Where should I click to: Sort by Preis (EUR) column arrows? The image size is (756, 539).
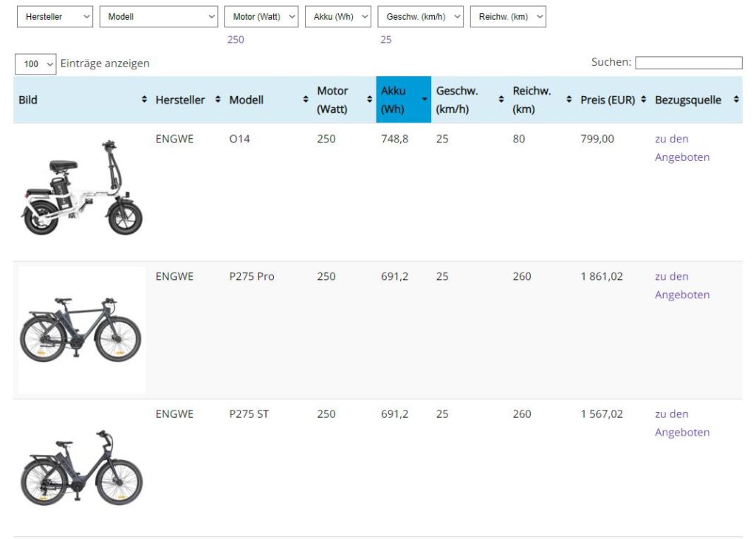click(644, 100)
